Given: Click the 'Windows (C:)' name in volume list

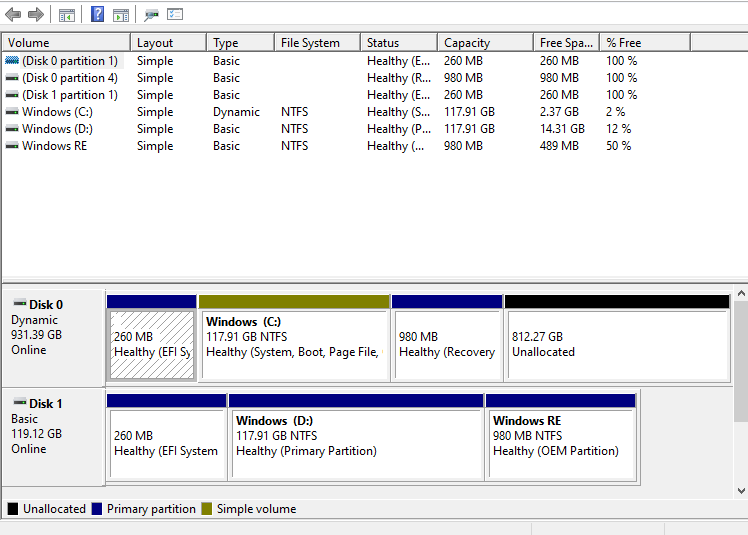Looking at the screenshot, I should click(x=57, y=112).
